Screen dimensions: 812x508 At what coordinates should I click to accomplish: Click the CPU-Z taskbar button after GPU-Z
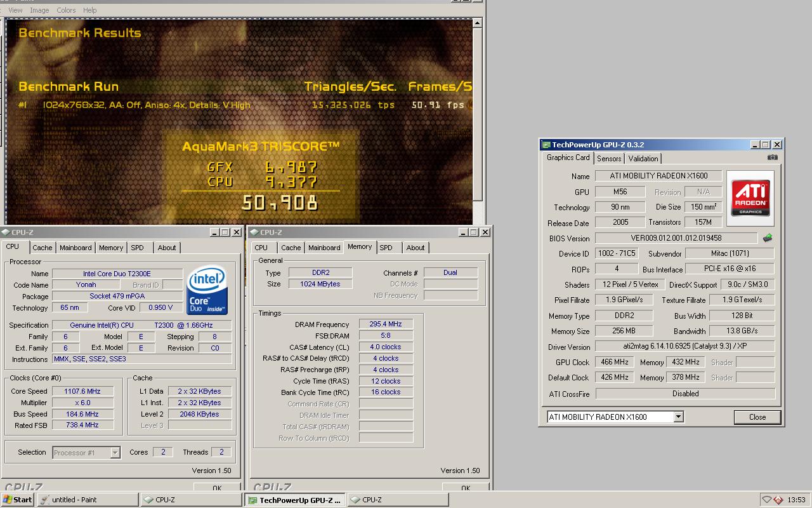pos(398,500)
